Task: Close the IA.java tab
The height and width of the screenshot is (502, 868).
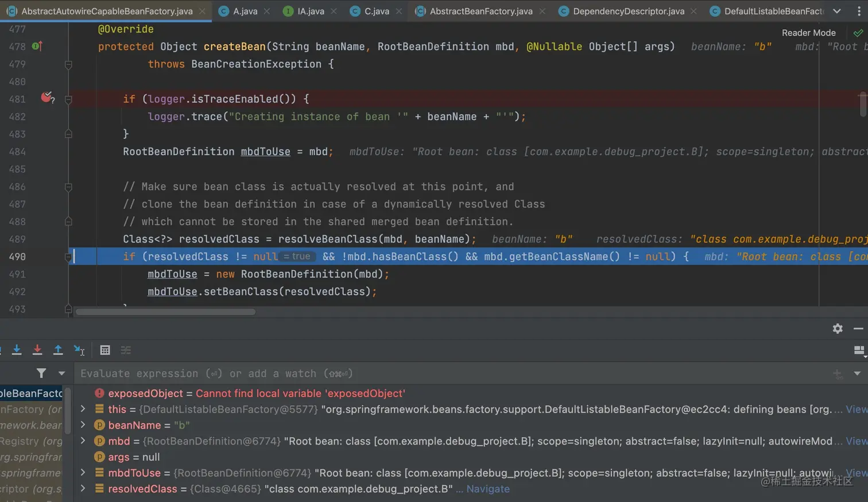Action: (334, 11)
